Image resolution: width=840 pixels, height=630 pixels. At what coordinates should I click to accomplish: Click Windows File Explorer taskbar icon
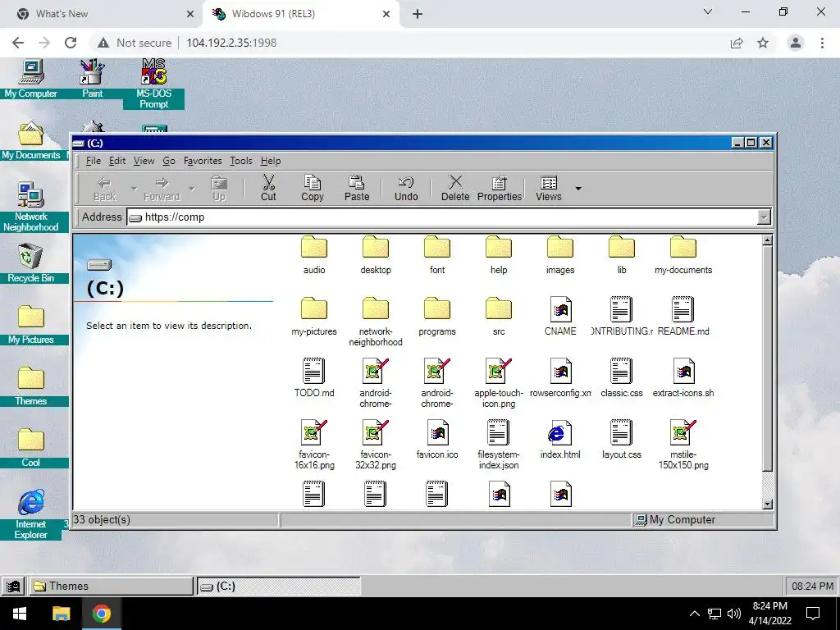pos(61,614)
